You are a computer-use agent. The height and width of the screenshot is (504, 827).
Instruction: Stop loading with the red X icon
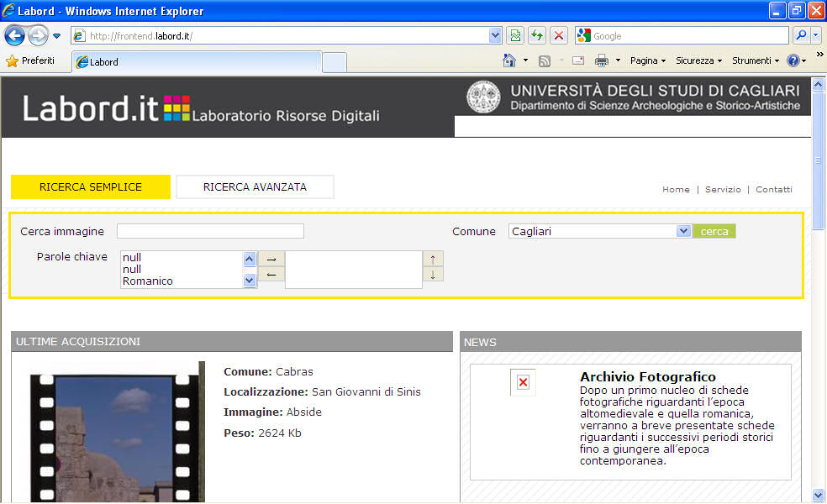[x=559, y=36]
